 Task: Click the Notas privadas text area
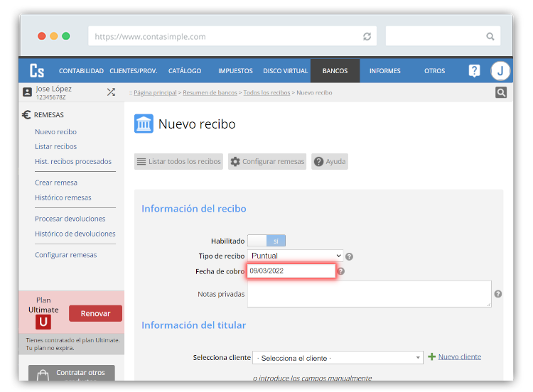370,294
